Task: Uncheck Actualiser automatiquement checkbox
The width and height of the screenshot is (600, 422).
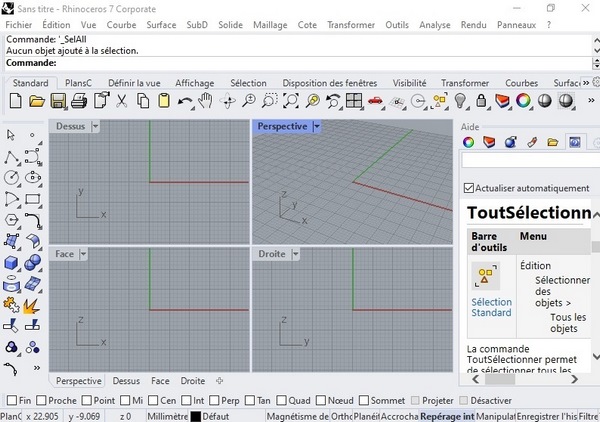Action: coord(469,188)
